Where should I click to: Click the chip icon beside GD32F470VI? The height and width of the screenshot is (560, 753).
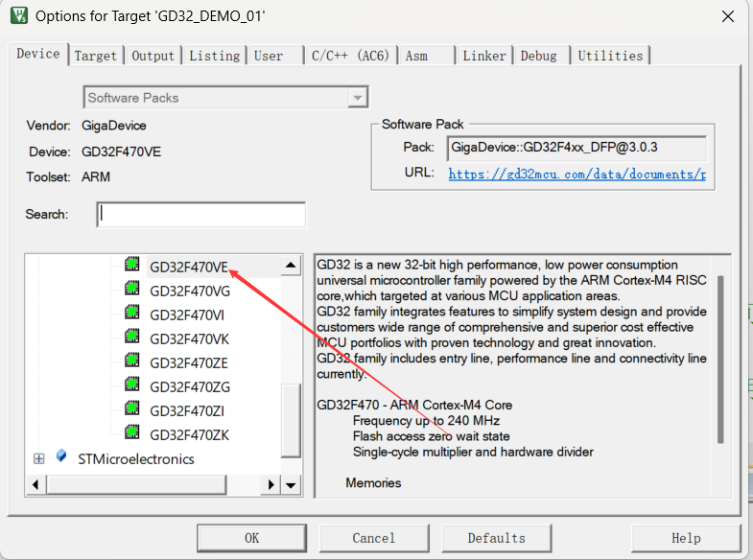pyautogui.click(x=132, y=312)
